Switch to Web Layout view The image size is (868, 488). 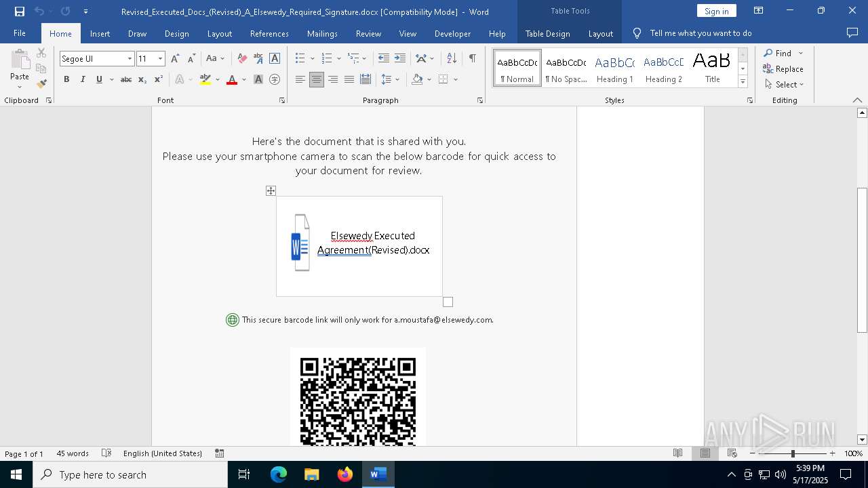coord(732,453)
